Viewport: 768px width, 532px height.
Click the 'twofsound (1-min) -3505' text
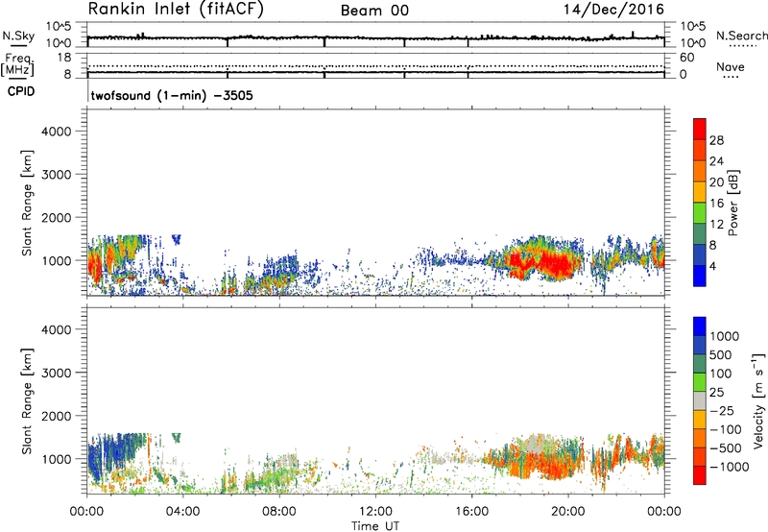pyautogui.click(x=172, y=95)
